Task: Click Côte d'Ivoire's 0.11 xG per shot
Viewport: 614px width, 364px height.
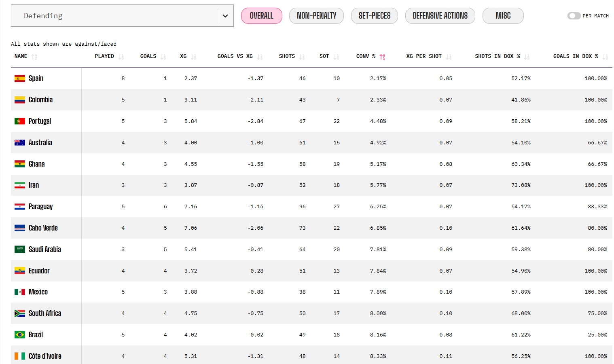Action: click(x=446, y=356)
